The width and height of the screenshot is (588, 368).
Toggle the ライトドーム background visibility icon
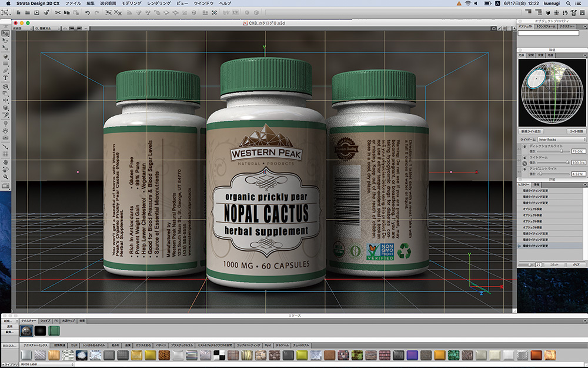click(524, 163)
